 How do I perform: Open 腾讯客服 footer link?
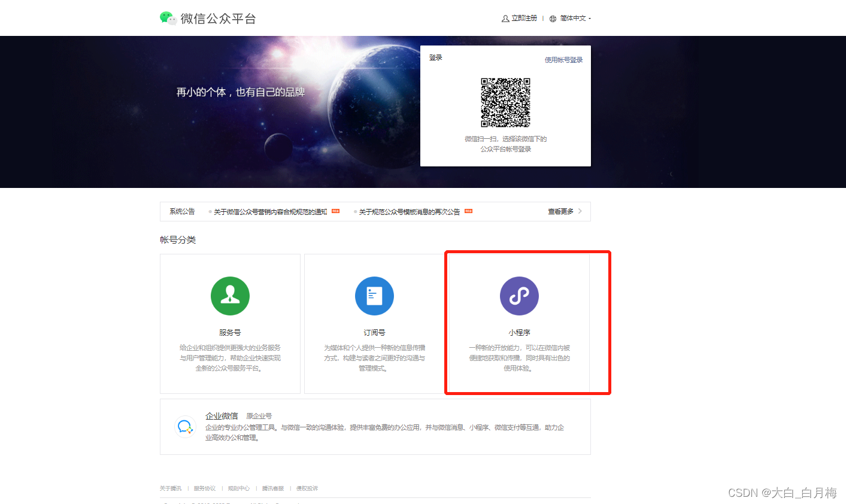(x=273, y=488)
